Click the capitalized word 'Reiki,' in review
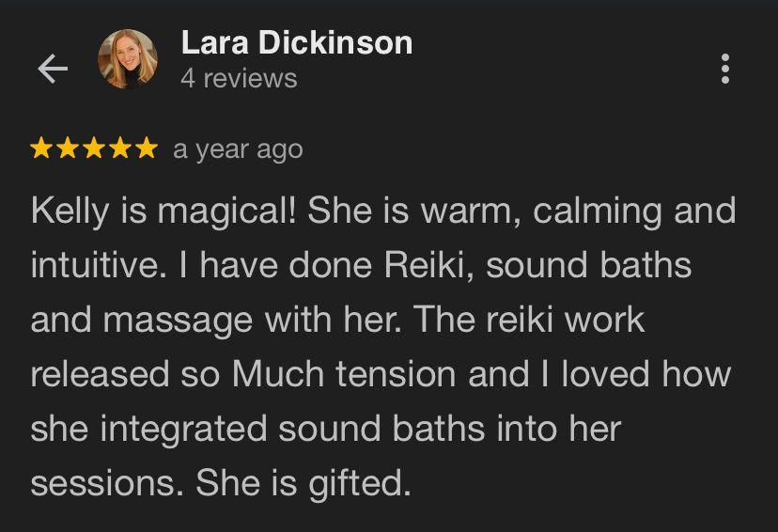The height and width of the screenshot is (532, 778). pos(429,265)
